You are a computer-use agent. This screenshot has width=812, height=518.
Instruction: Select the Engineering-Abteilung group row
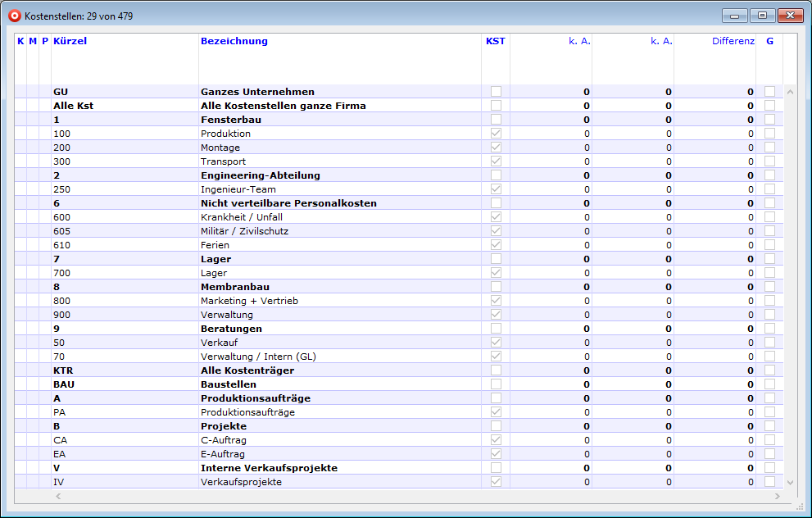[260, 175]
